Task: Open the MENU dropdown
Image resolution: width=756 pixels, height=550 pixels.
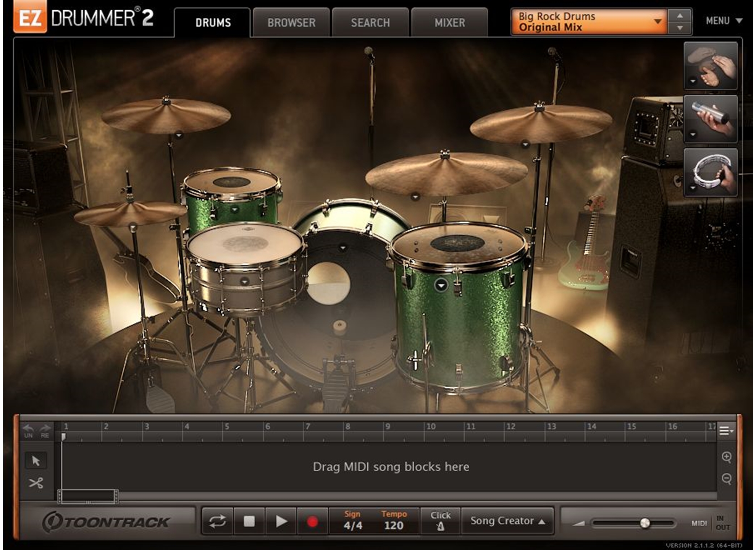Action: point(724,21)
